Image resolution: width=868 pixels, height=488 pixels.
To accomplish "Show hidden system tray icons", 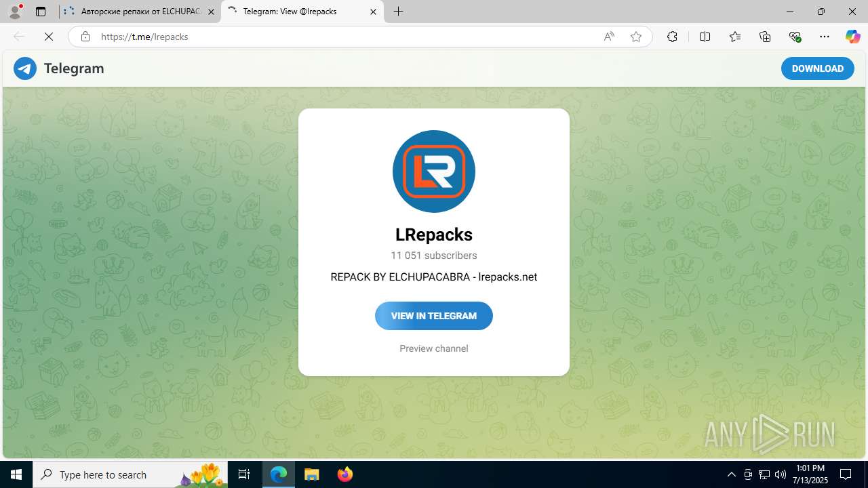I will click(731, 474).
